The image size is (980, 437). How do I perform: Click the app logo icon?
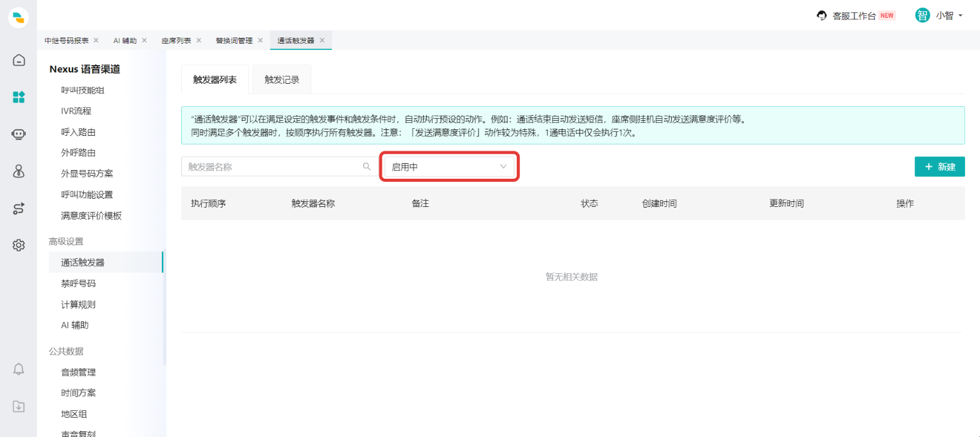(x=19, y=18)
